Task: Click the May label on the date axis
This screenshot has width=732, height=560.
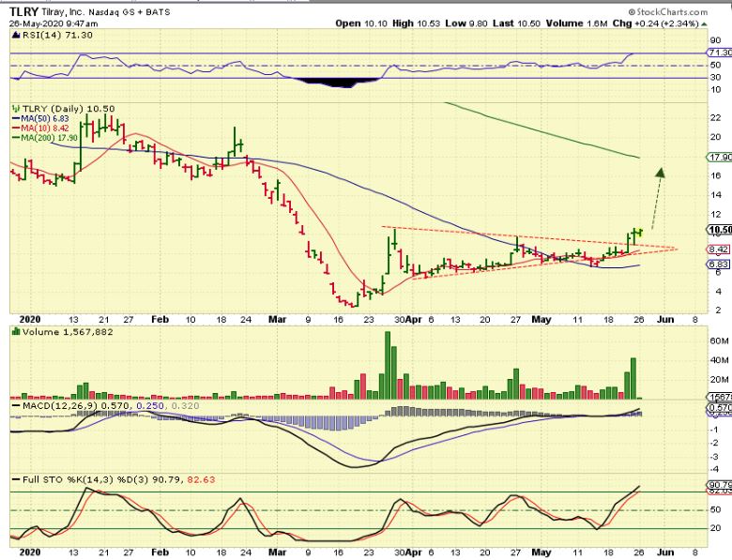Action: [x=543, y=320]
